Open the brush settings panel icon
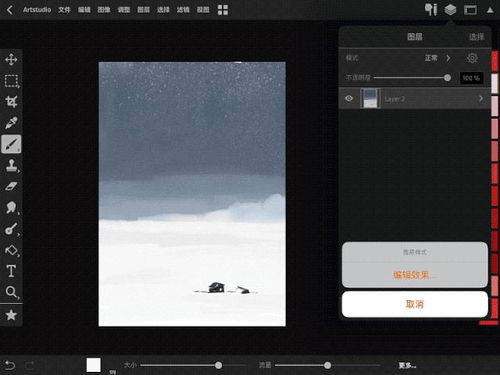The width and height of the screenshot is (500, 375). [x=431, y=10]
